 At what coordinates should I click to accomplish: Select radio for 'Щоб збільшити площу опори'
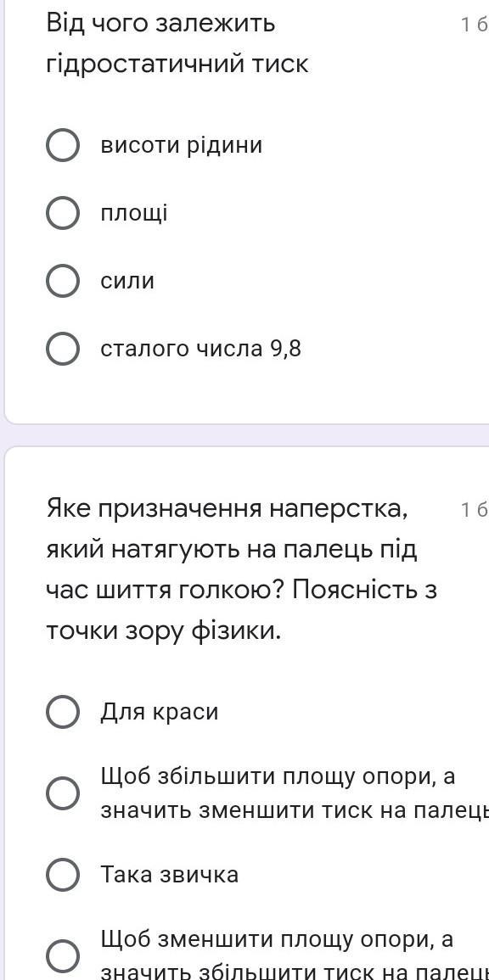pyautogui.click(x=63, y=793)
